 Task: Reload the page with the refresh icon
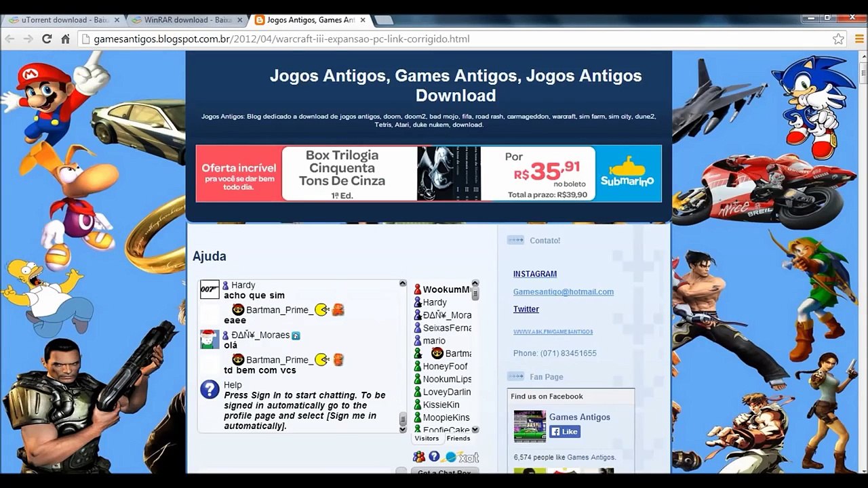pyautogui.click(x=47, y=39)
